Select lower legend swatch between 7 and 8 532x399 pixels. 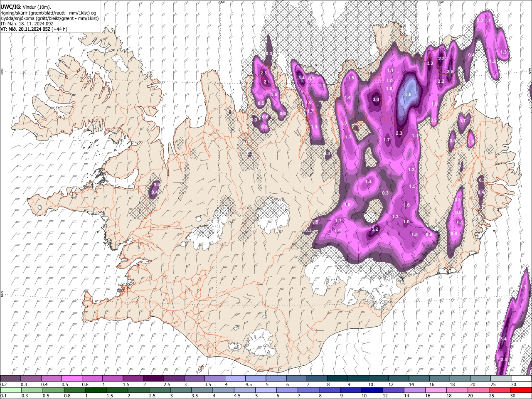point(308,390)
